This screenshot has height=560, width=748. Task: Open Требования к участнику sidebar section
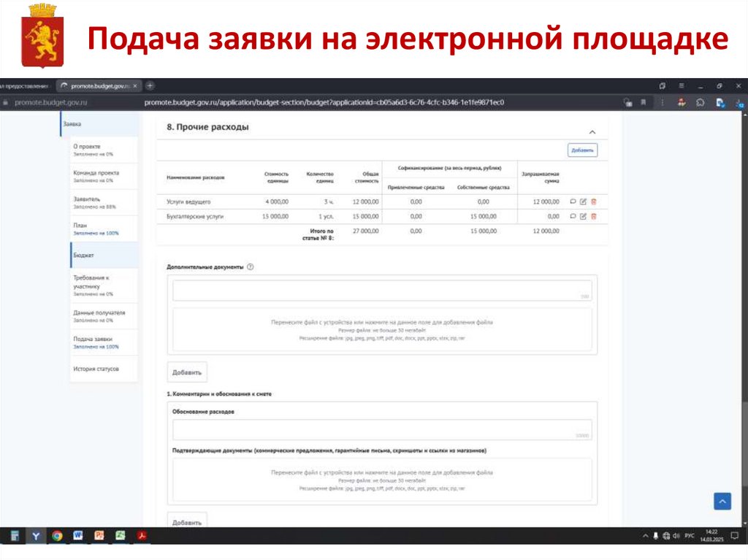104,285
